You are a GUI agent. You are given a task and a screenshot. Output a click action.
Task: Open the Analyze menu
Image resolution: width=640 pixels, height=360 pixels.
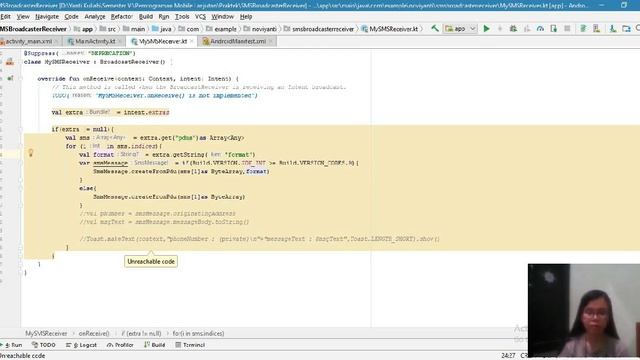(x=95, y=17)
